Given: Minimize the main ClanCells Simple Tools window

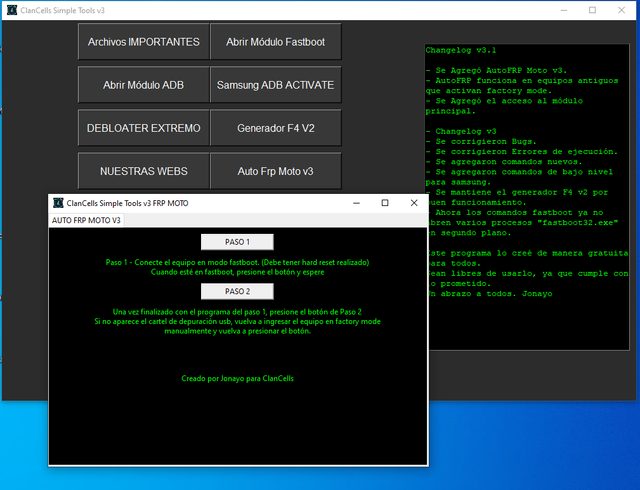Looking at the screenshot, I should coord(564,10).
